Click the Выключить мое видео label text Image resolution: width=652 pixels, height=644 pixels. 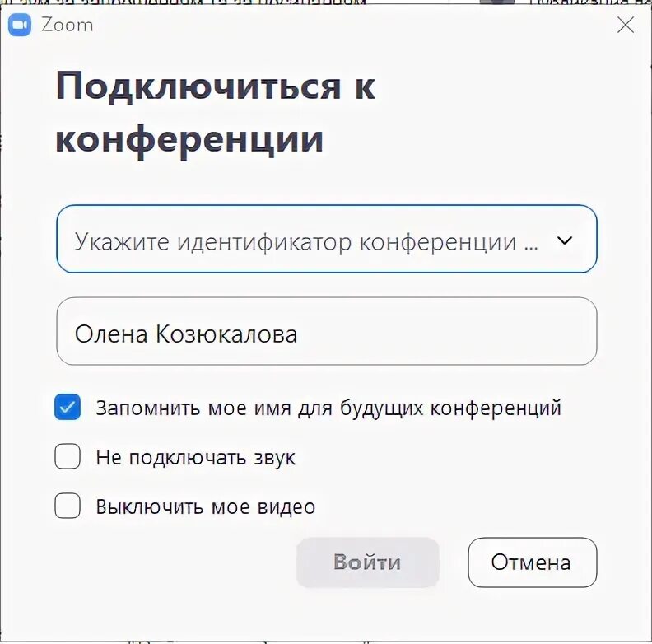click(x=206, y=506)
